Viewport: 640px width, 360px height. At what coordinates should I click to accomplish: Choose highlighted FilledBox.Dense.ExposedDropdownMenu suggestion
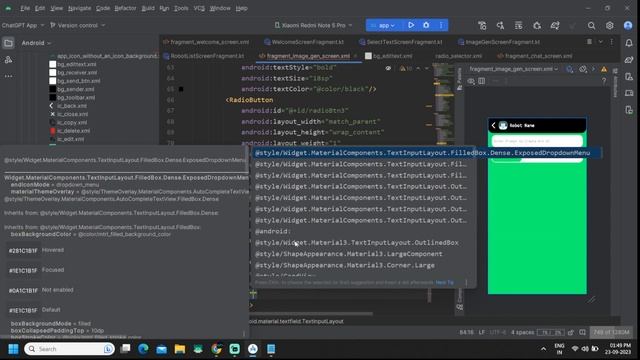[427, 153]
